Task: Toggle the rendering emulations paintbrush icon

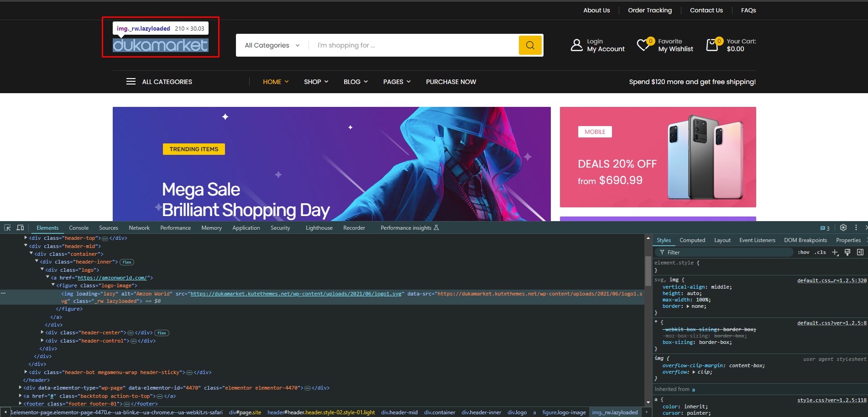Action: (847, 252)
